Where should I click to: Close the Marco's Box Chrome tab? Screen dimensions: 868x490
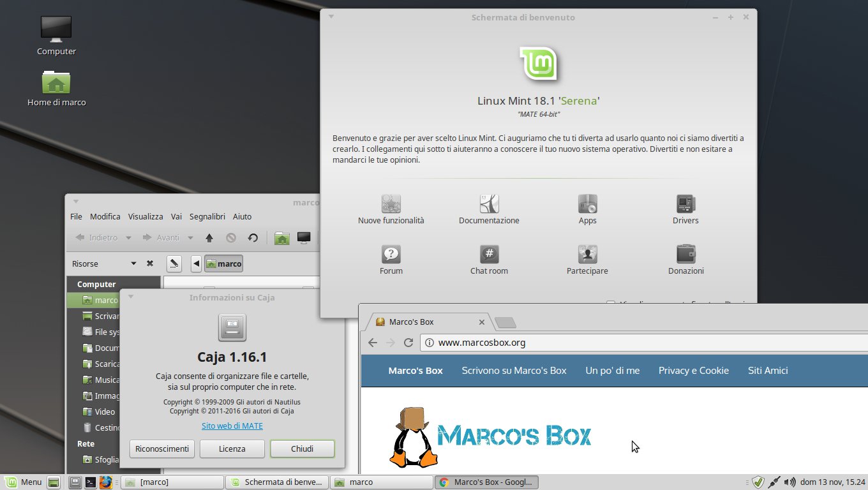[482, 322]
